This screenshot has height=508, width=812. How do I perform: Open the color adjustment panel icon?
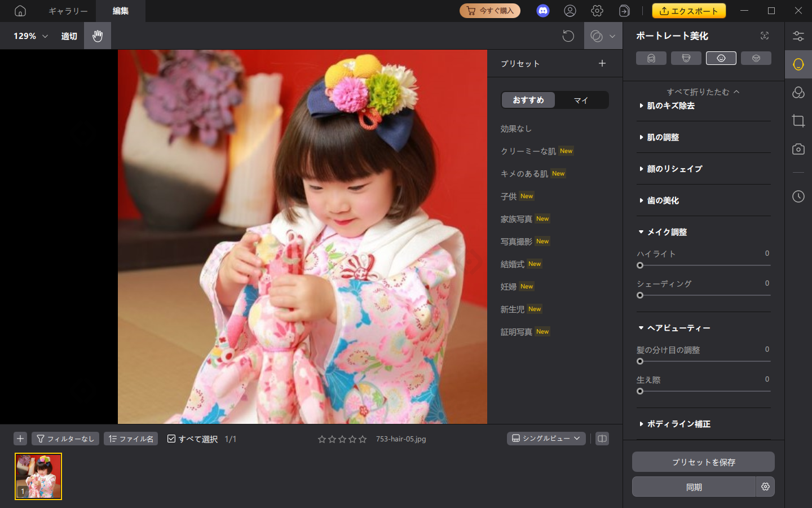pyautogui.click(x=798, y=93)
